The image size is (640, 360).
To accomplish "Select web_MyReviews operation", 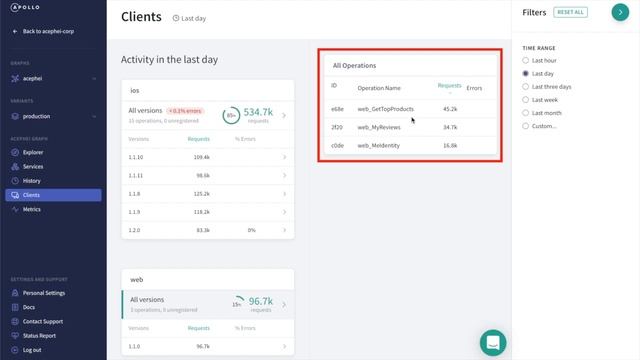I will [x=411, y=127].
